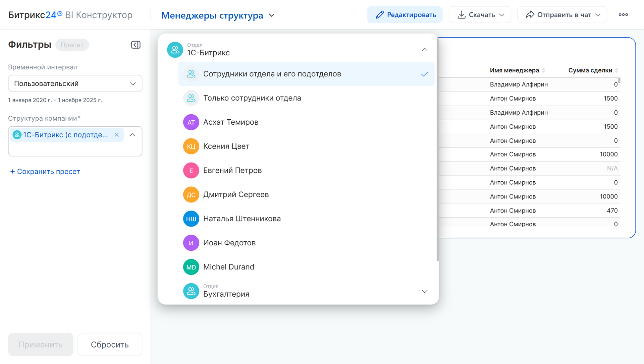
Task: Select employee Наталья Штенникова
Action: point(242,219)
